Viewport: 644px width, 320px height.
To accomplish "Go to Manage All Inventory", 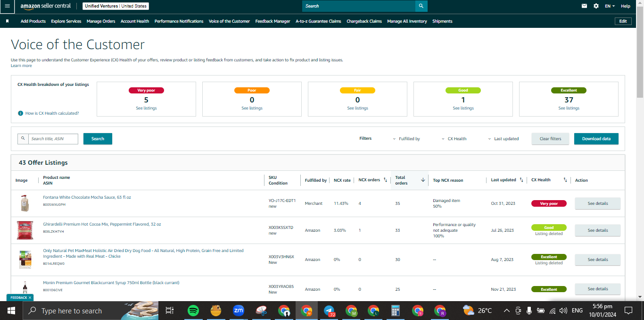I will point(407,21).
